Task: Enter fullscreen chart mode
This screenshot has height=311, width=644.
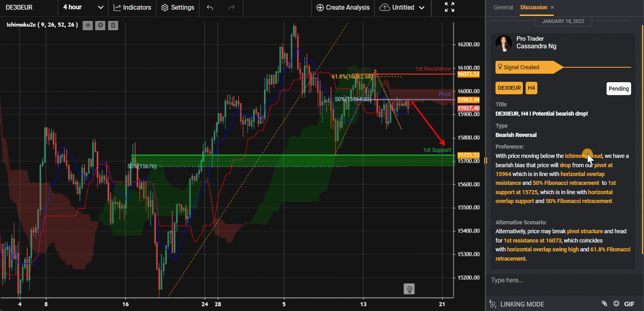Action: pyautogui.click(x=450, y=7)
